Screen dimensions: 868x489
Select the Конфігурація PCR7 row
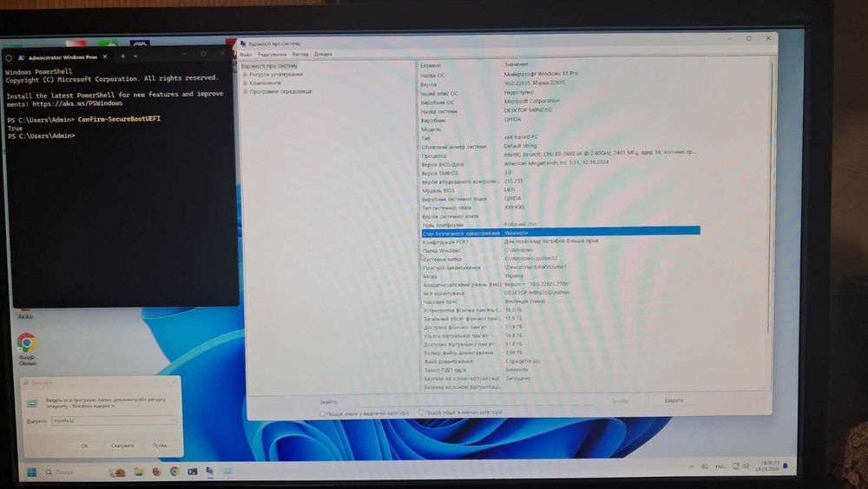[560, 242]
